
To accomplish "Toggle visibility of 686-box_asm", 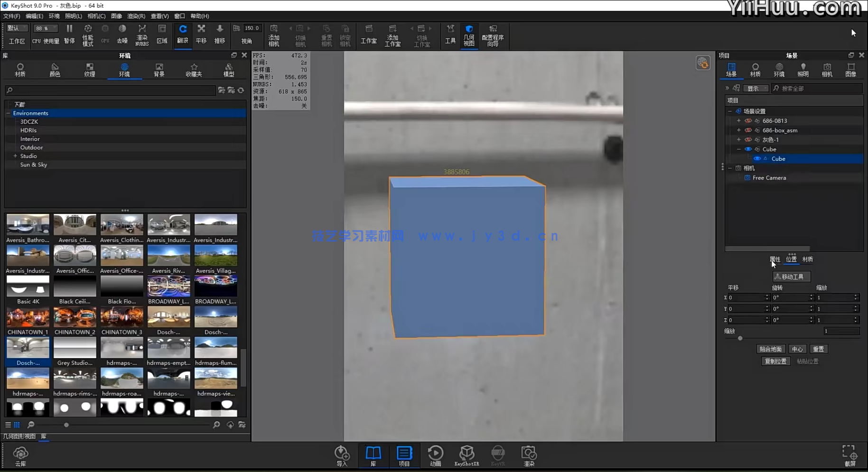I will (x=748, y=130).
